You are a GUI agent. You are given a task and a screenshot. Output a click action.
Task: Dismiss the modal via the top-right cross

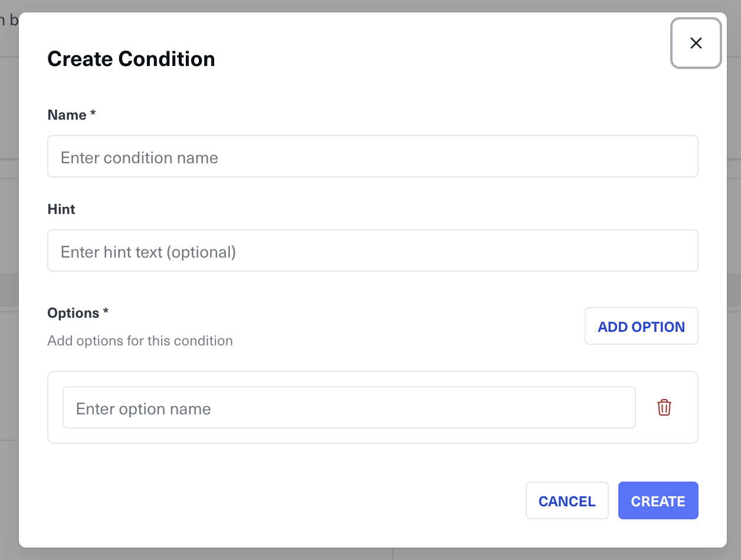[696, 43]
